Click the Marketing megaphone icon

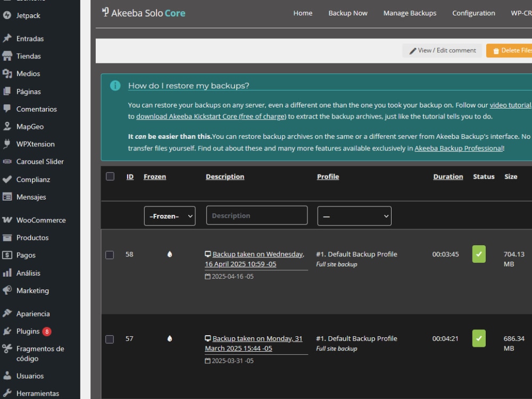point(7,290)
